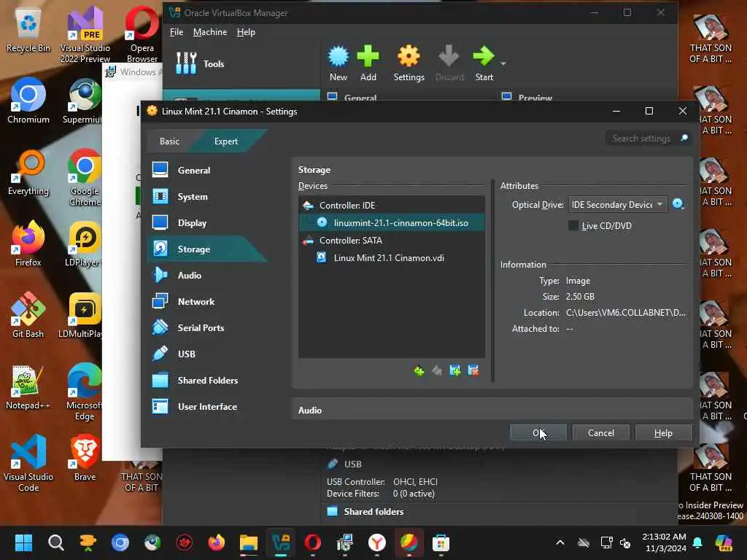Click the Help button in Settings dialog
This screenshot has width=747, height=560.
(663, 432)
